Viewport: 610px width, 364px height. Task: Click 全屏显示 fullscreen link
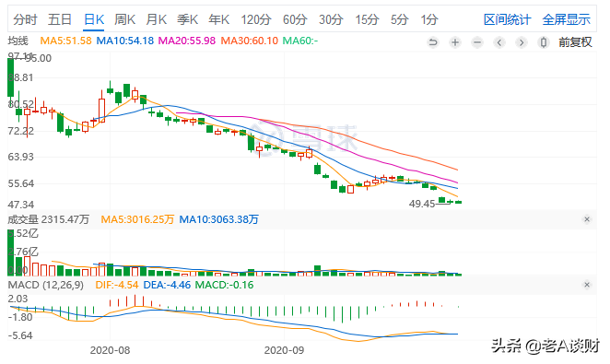click(x=566, y=19)
